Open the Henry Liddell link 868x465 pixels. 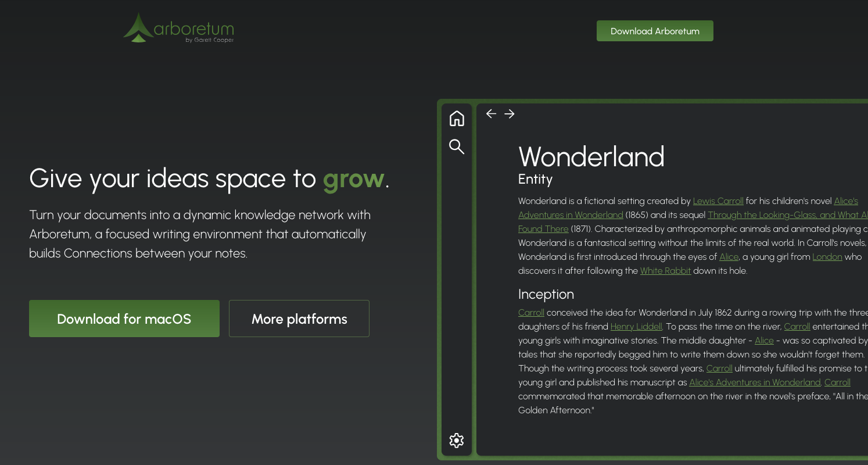[x=636, y=327]
